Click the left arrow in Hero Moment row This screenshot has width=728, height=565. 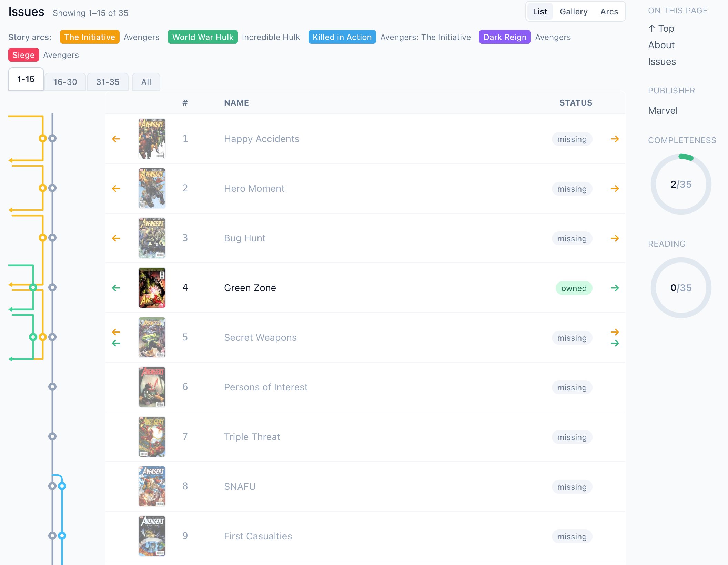(x=116, y=189)
